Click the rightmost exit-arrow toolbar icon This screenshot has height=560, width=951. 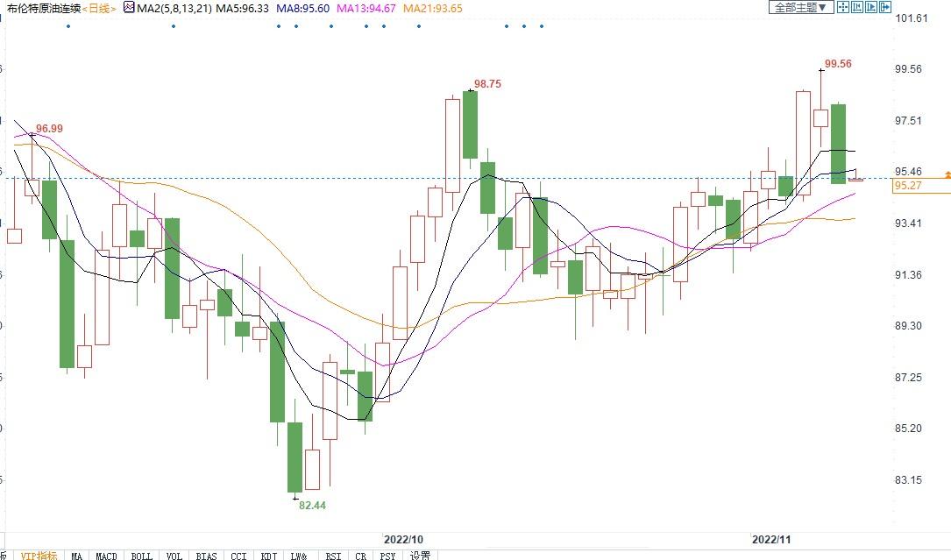click(x=884, y=7)
